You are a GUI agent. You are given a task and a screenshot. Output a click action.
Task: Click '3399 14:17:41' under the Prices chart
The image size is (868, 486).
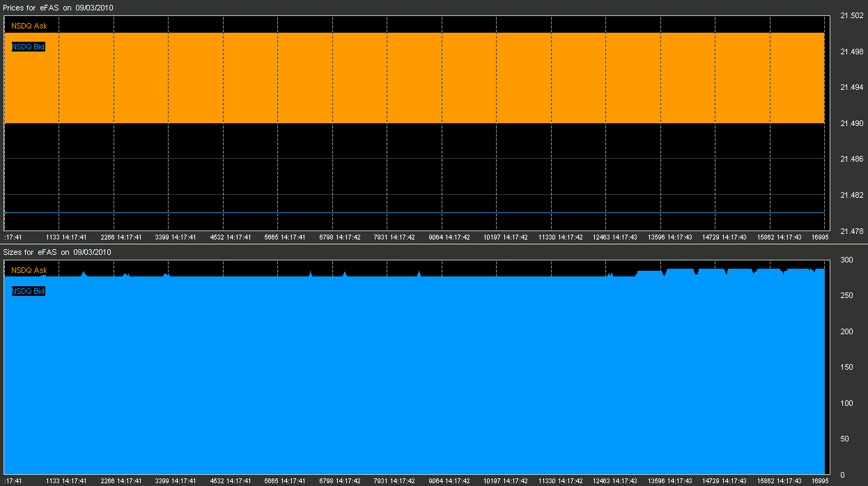pyautogui.click(x=176, y=237)
